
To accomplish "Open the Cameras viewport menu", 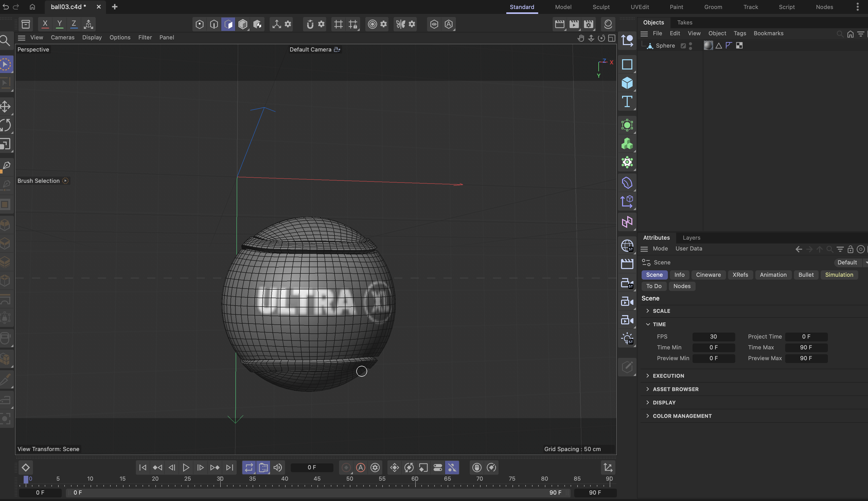I will click(x=63, y=37).
